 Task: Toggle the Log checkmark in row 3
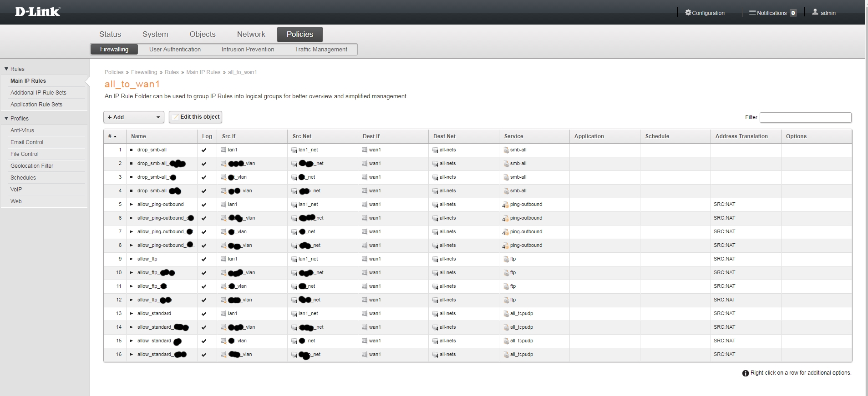(x=204, y=177)
